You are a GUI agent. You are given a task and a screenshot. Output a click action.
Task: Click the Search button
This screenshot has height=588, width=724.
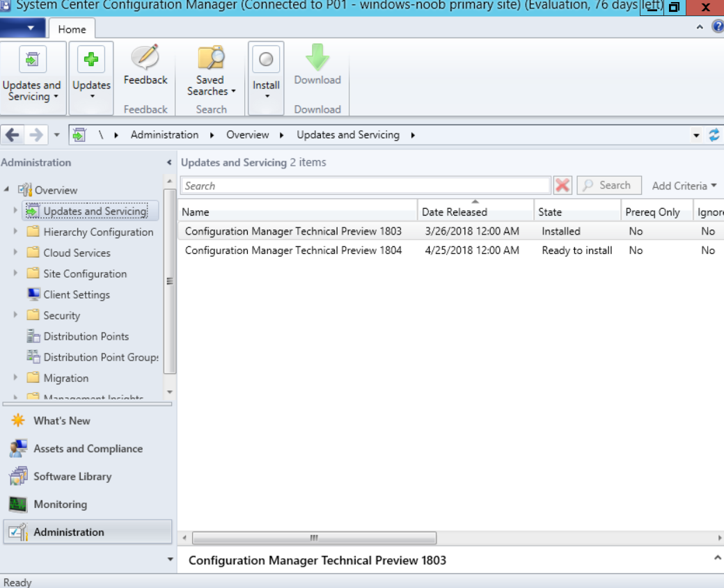pyautogui.click(x=608, y=185)
